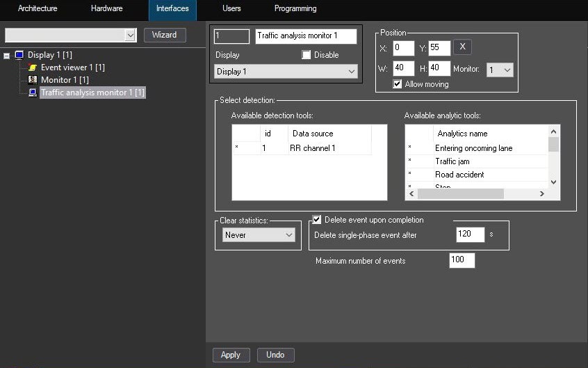Select Event viewer 1 [1] tree item
The image size is (588, 368).
click(73, 67)
